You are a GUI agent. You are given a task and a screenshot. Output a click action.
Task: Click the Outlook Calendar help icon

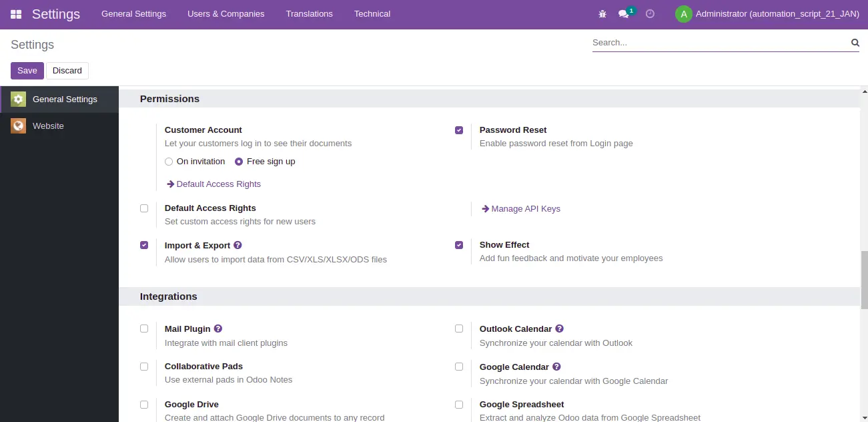(x=559, y=329)
